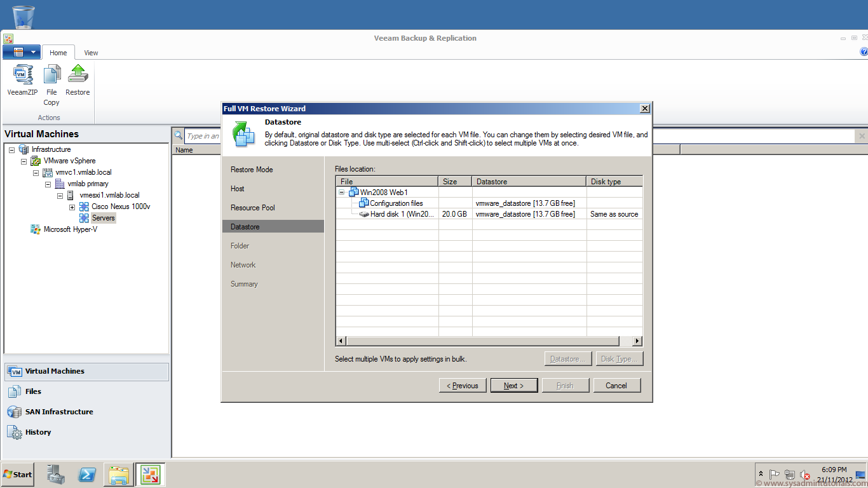
Task: Click the vmesxi1.vmlab.local host icon
Action: 72,195
